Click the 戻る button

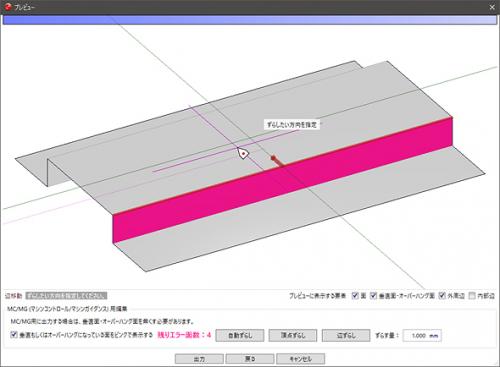click(x=250, y=359)
